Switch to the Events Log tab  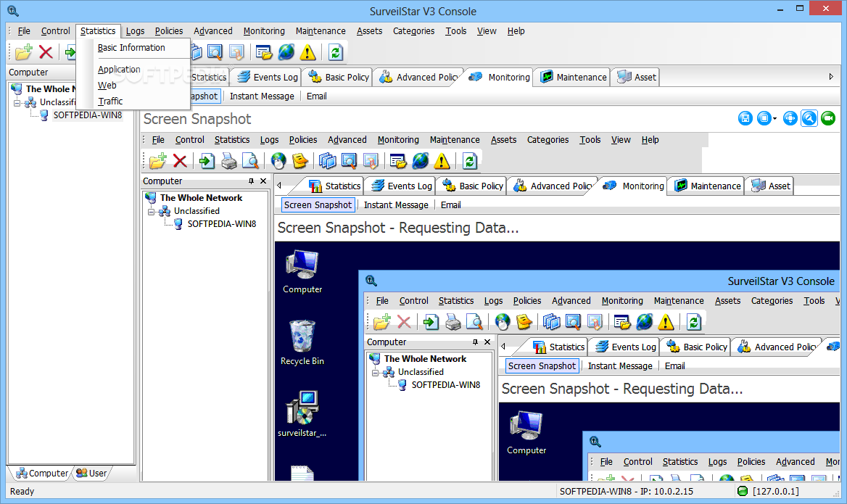click(268, 78)
